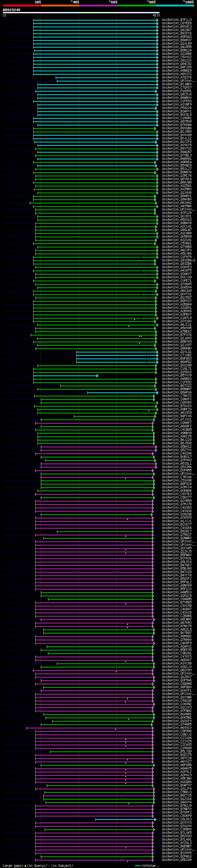Open hit UniRef100_C6TEE8
Viewport: 197px width, 868px height.
click(177, 23)
